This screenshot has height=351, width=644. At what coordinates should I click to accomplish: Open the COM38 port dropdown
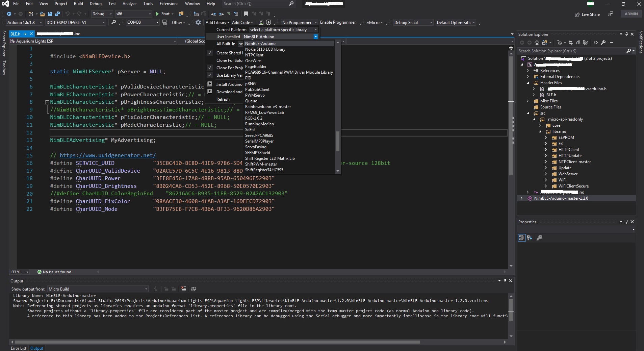[x=143, y=22]
